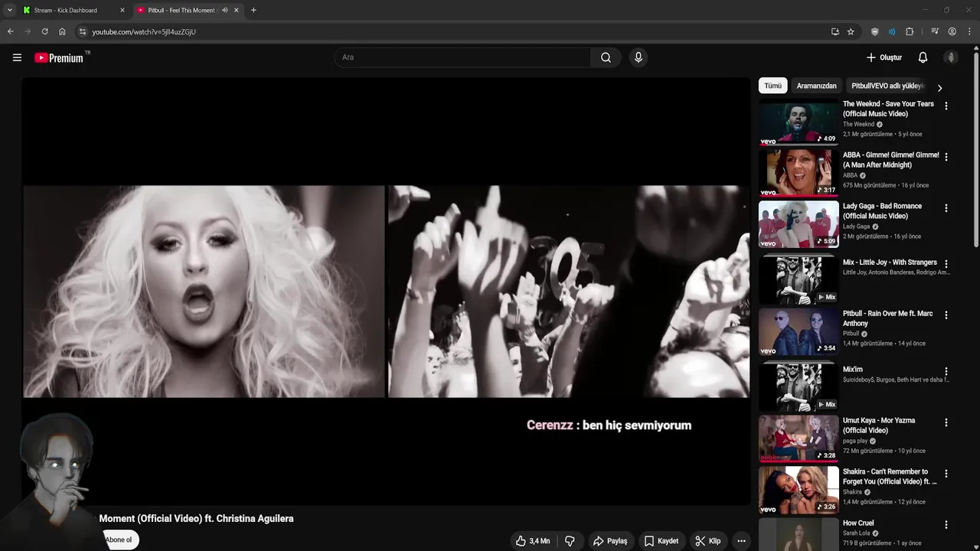
Task: Visit The Weeknd channel name
Action: [858, 124]
